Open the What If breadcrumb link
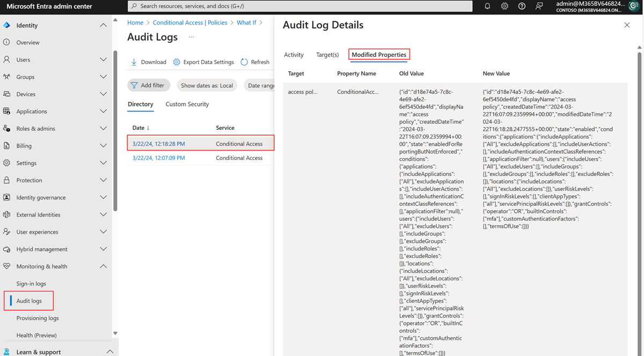The width and height of the screenshot is (644, 356). [x=246, y=23]
